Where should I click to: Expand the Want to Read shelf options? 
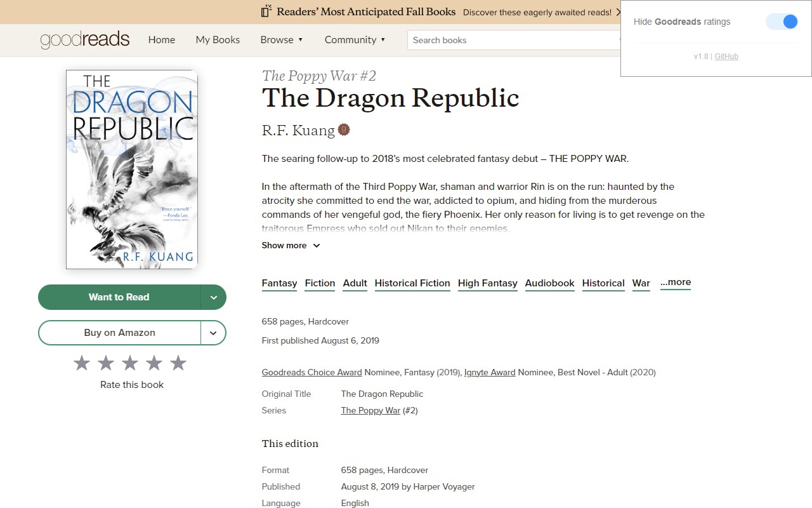214,297
